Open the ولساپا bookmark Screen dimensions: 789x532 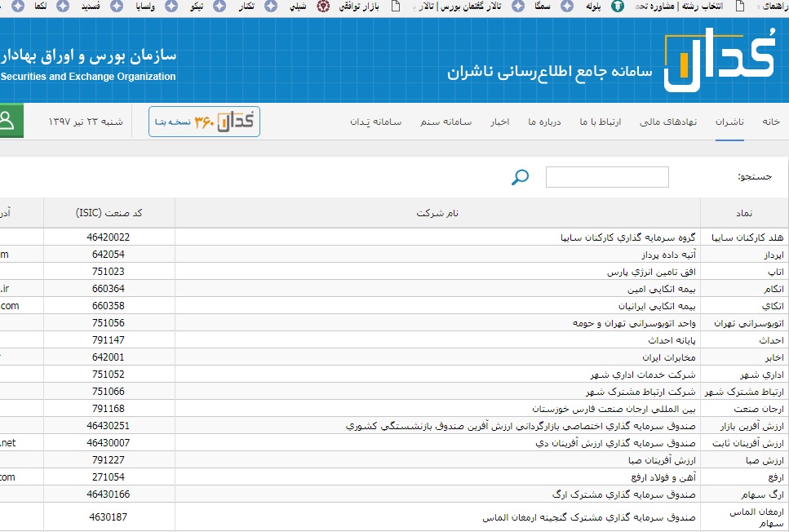pos(157,6)
